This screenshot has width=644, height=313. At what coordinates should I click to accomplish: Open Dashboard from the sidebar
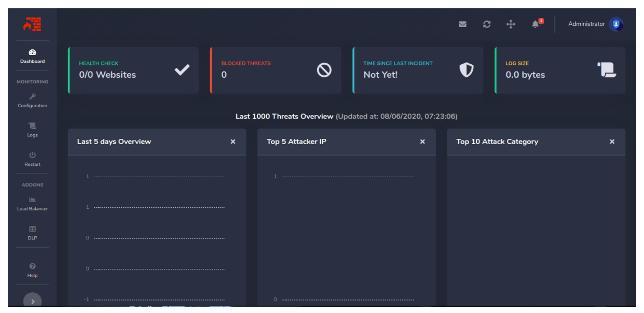point(32,56)
